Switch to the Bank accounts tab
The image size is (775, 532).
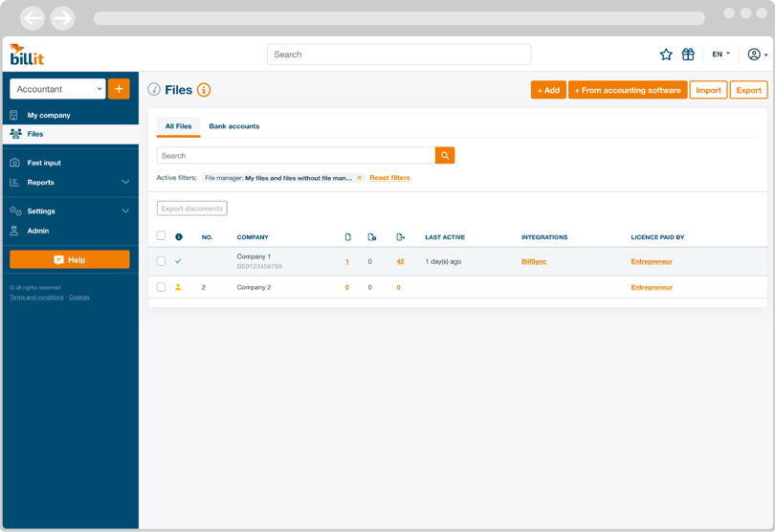pyautogui.click(x=233, y=126)
